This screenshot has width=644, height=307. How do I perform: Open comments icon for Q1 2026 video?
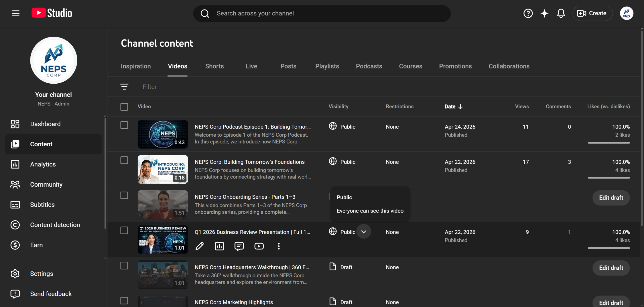[x=239, y=246]
